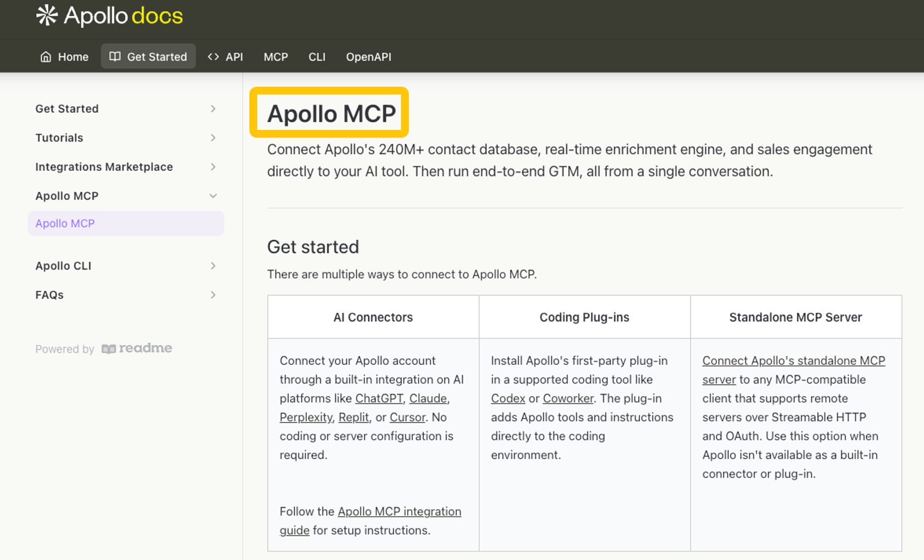Click the Apollo MCP page title
Screen dimensions: 924x560
point(331,114)
